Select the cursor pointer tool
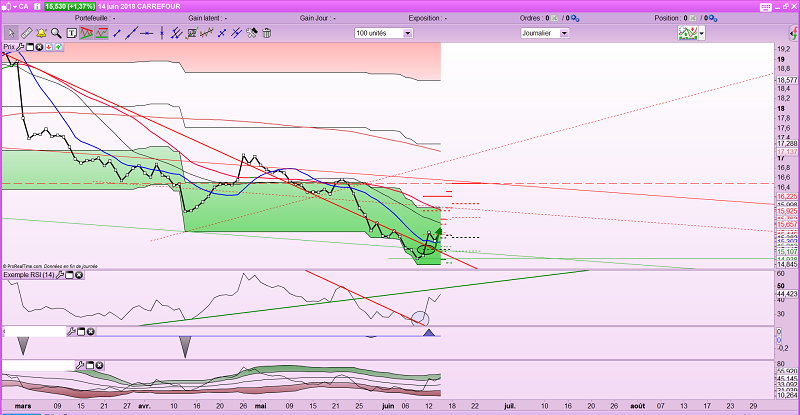 [x=11, y=33]
